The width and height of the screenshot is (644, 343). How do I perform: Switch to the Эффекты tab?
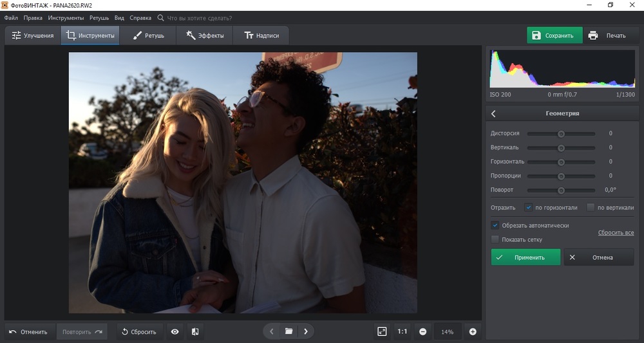pyautogui.click(x=205, y=35)
